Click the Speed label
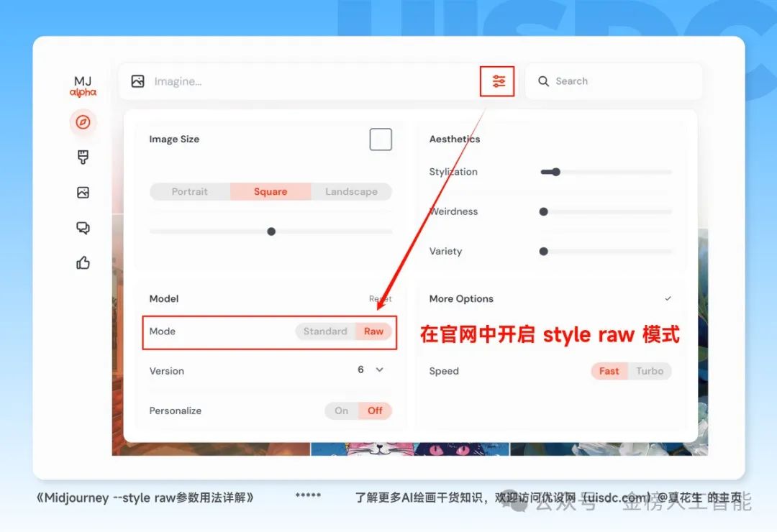Image resolution: width=777 pixels, height=532 pixels. [x=444, y=371]
